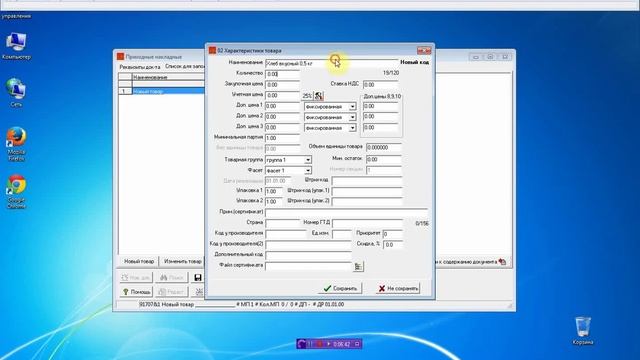Screen dimensions: 640x360
Task: Click Новый товар button in back window
Action: (139, 261)
